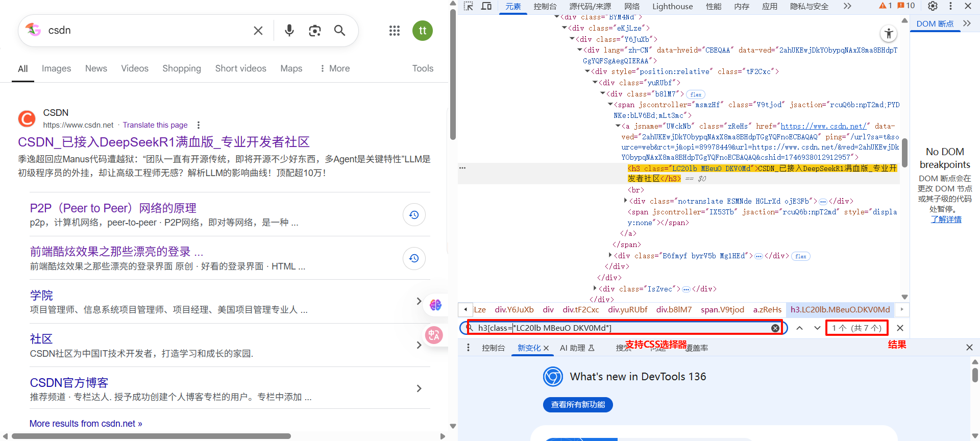Expand the CSDN官方博客 sitelink chevron
980x441 pixels.
[x=419, y=388]
